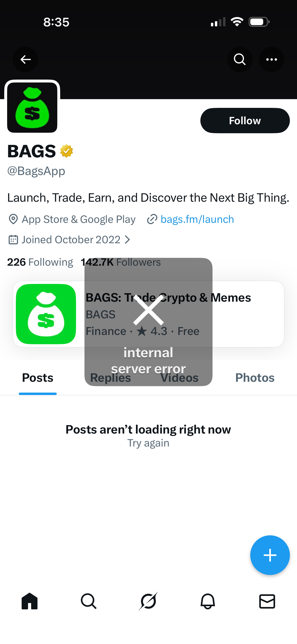
Task: Select the Posts tab
Action: tap(38, 378)
